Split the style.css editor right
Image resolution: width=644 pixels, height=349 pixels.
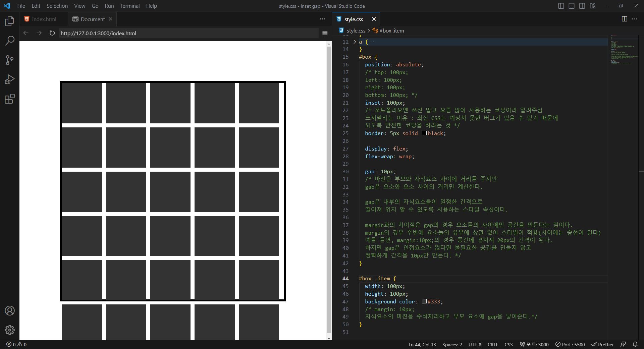pyautogui.click(x=624, y=19)
